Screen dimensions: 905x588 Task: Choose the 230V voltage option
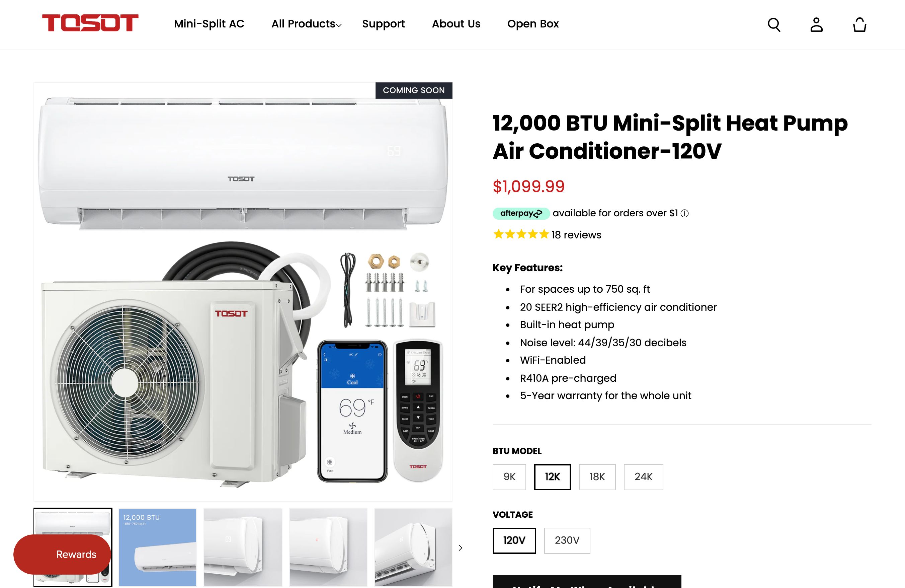[567, 540]
